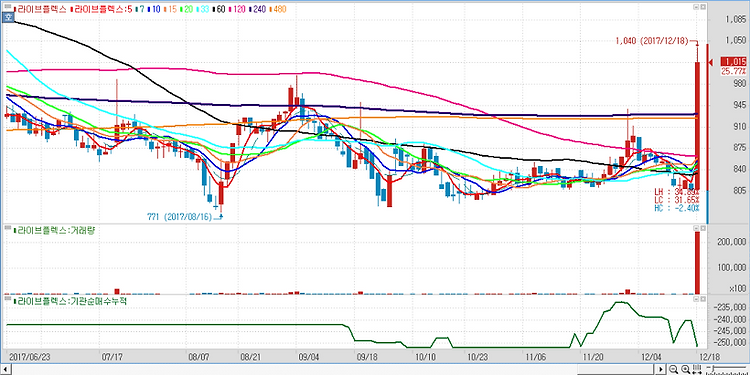Click the chart spacing adjust icon
This screenshot has width=750, height=375.
point(697,369)
